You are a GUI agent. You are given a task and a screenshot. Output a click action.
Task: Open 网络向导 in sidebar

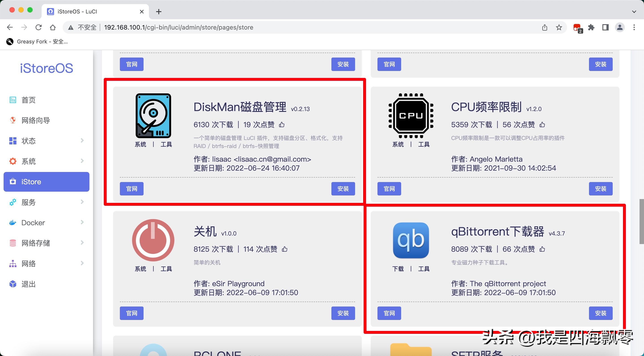click(x=47, y=120)
